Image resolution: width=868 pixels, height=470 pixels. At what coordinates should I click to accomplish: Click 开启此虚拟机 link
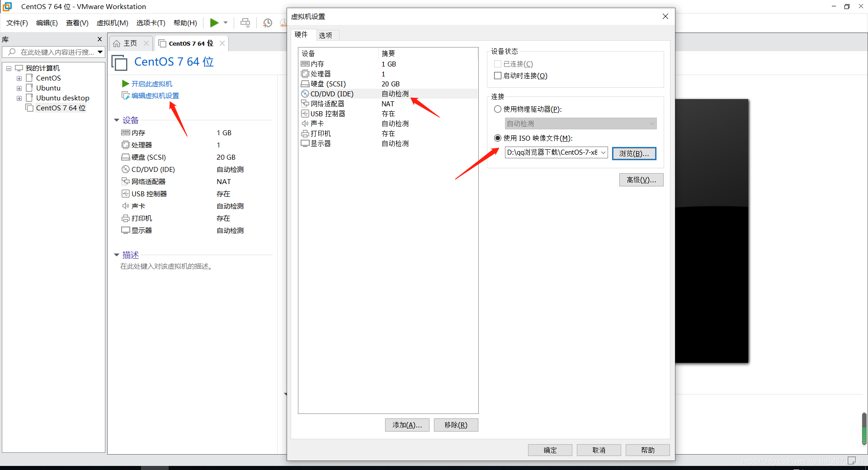click(x=152, y=84)
